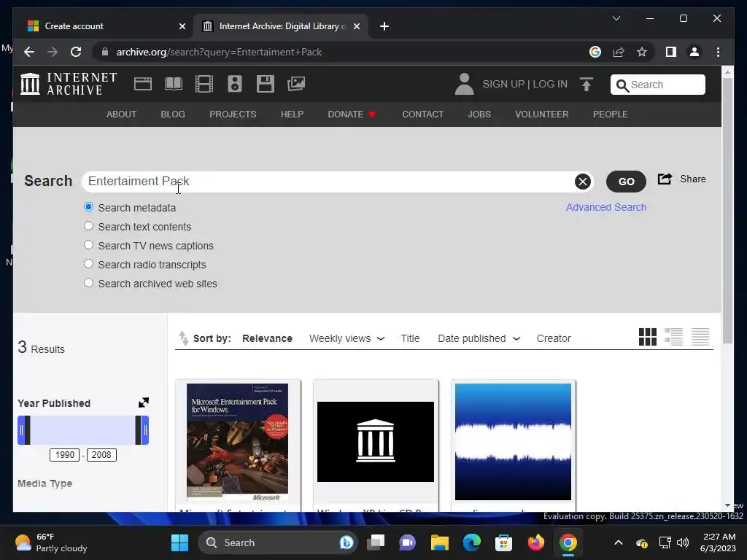
Task: Open the Web (Wayback) media icon
Action: [x=142, y=84]
